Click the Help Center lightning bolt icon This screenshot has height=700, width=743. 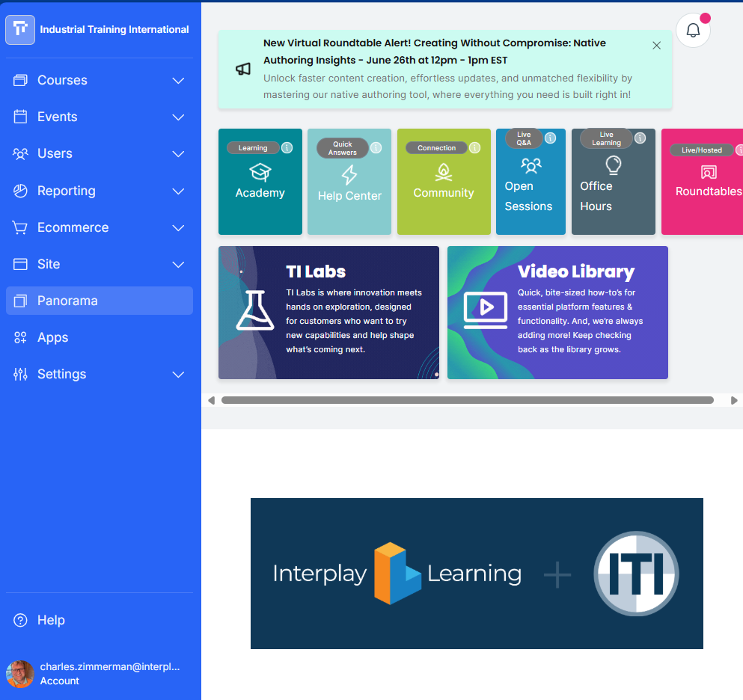(349, 175)
